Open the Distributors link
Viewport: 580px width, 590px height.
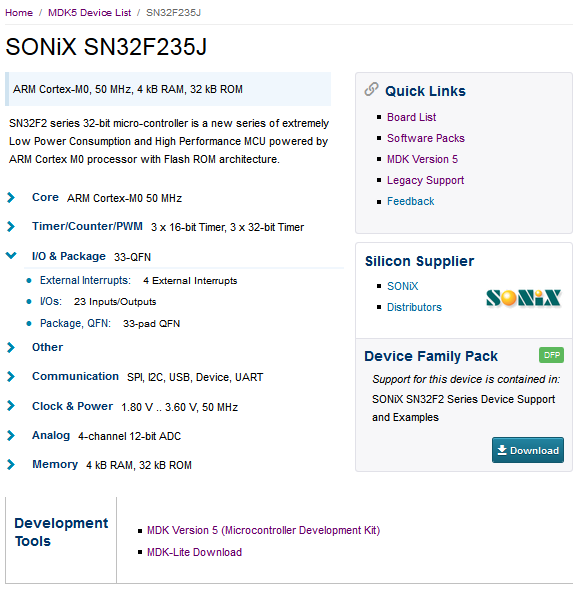414,307
